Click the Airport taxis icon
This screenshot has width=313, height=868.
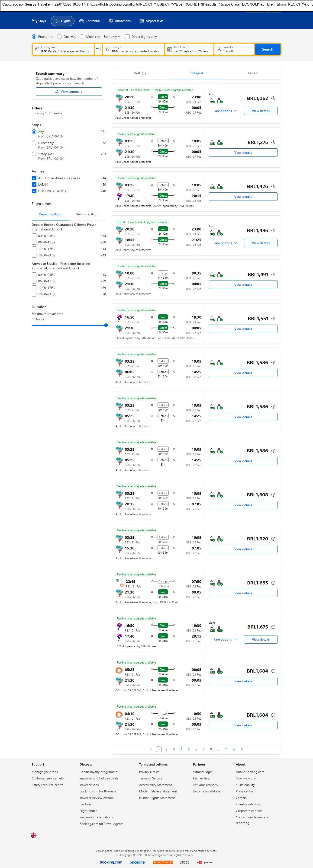click(x=142, y=21)
